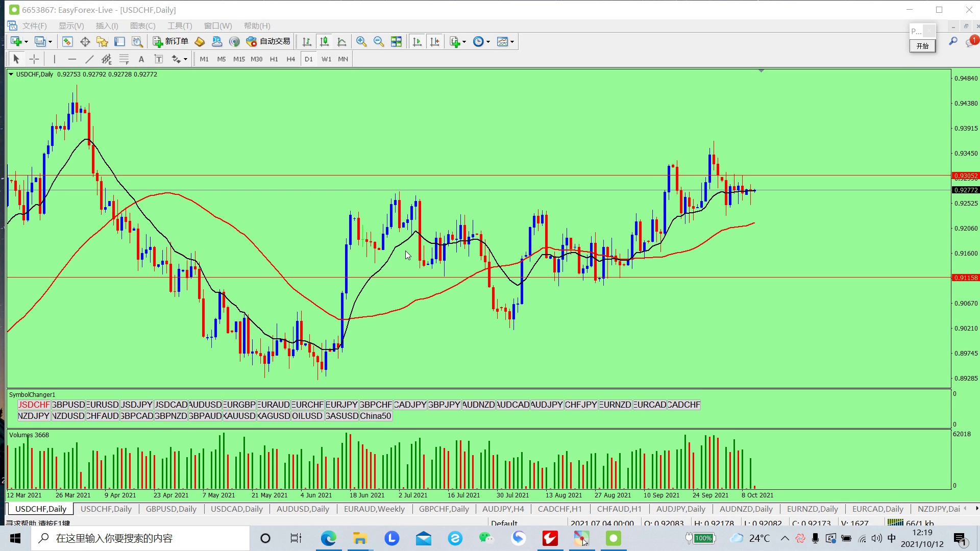Select the EURUSD symbol changer button
980x551 pixels.
pyautogui.click(x=103, y=405)
